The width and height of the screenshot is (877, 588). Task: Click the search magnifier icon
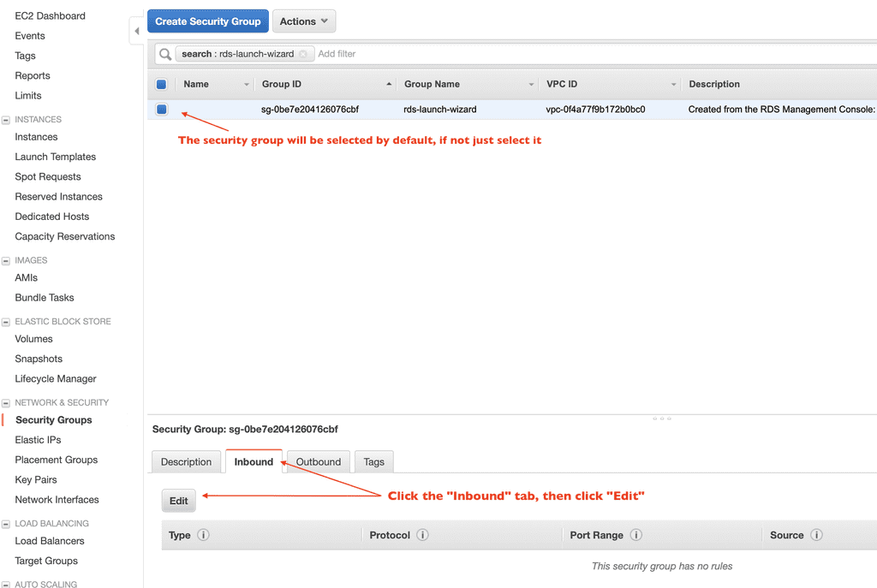click(x=164, y=54)
